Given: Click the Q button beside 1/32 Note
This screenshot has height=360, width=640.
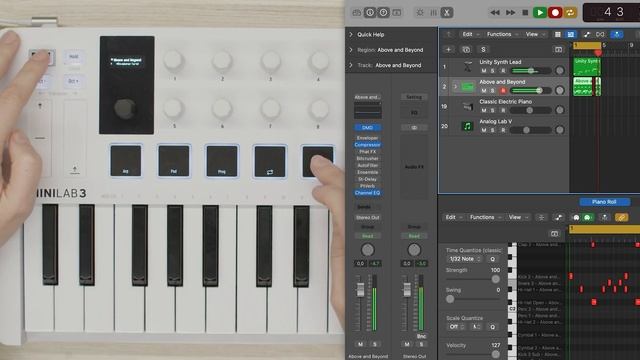Looking at the screenshot, I should point(493,259).
